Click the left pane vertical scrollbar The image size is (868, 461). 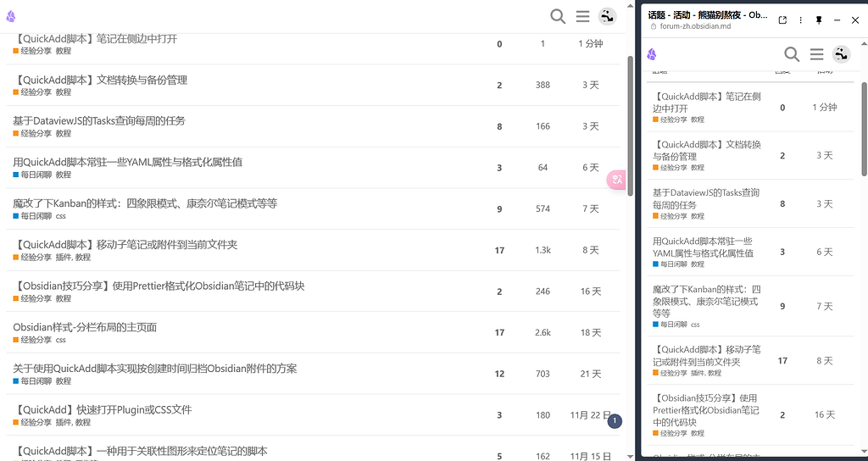630,127
